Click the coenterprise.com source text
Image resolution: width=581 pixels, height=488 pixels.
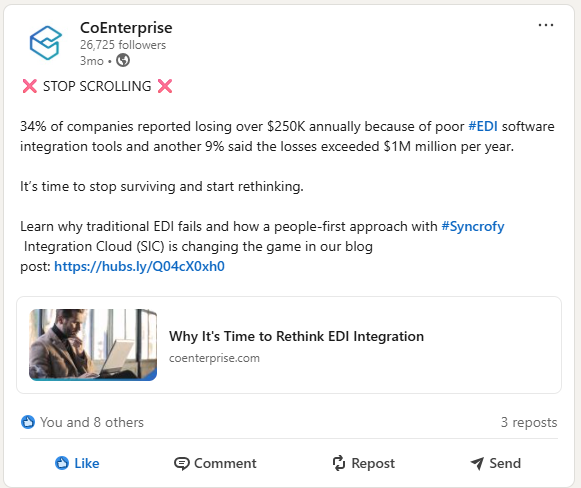point(214,358)
